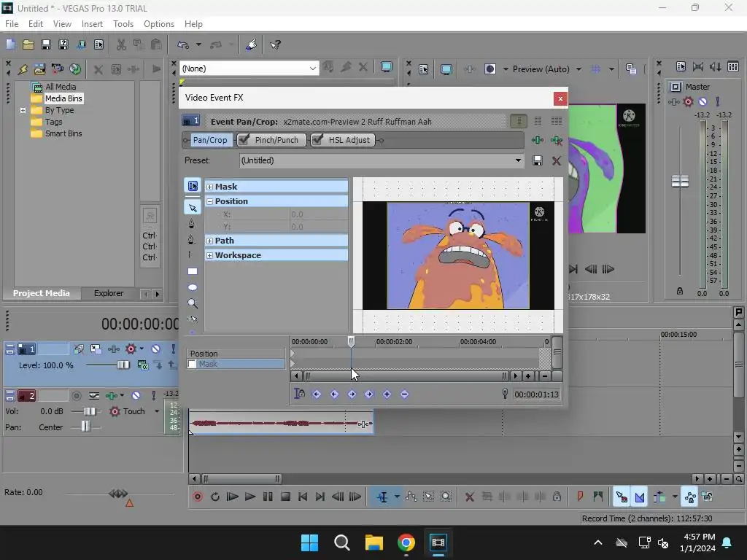This screenshot has height=560, width=747.
Task: Mute audio track 2
Action: click(136, 396)
